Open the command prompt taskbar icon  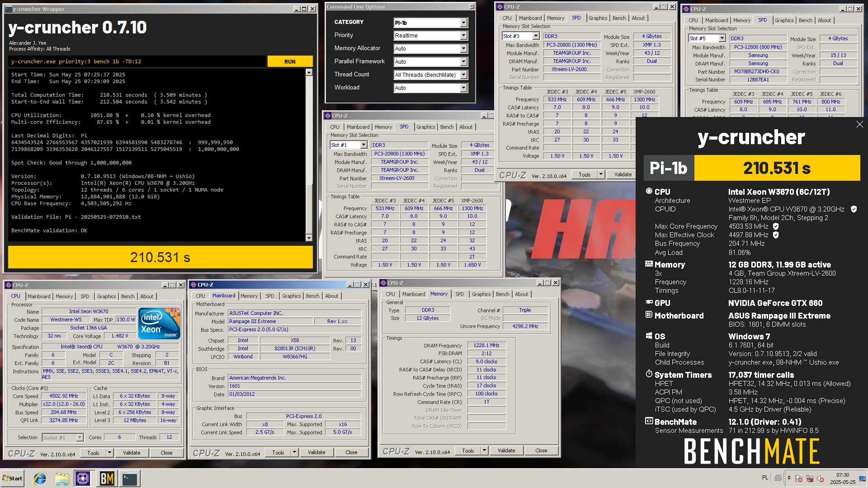130,479
